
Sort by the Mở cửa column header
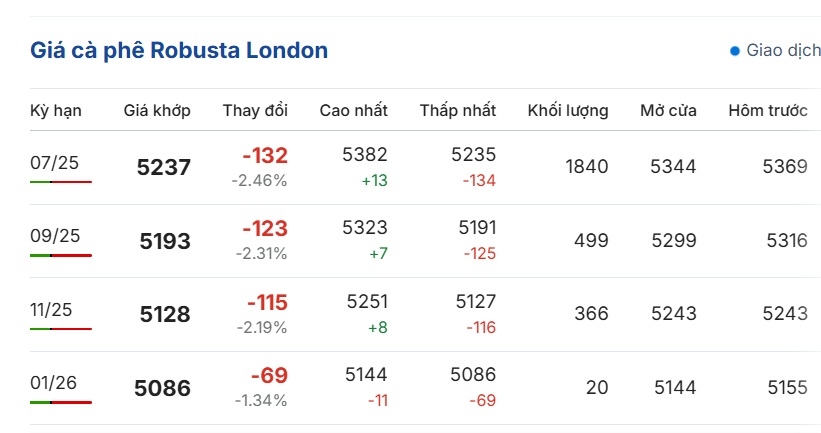669,110
